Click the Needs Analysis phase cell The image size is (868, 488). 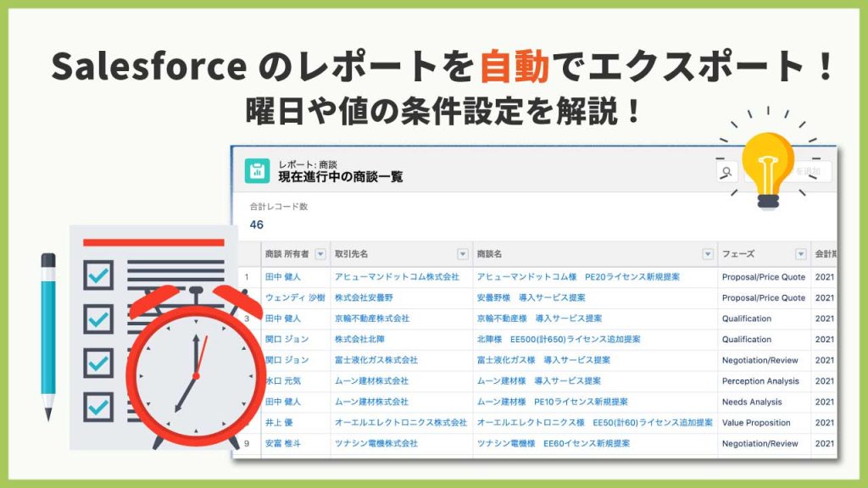[752, 402]
